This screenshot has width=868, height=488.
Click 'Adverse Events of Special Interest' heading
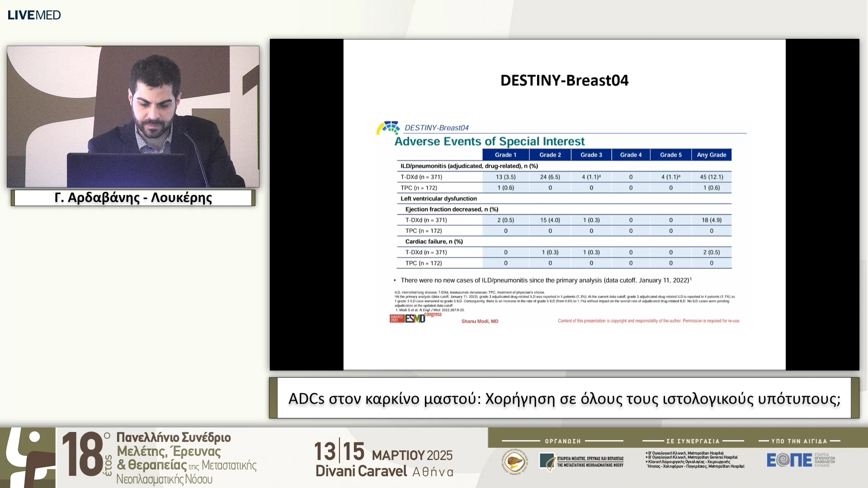490,141
